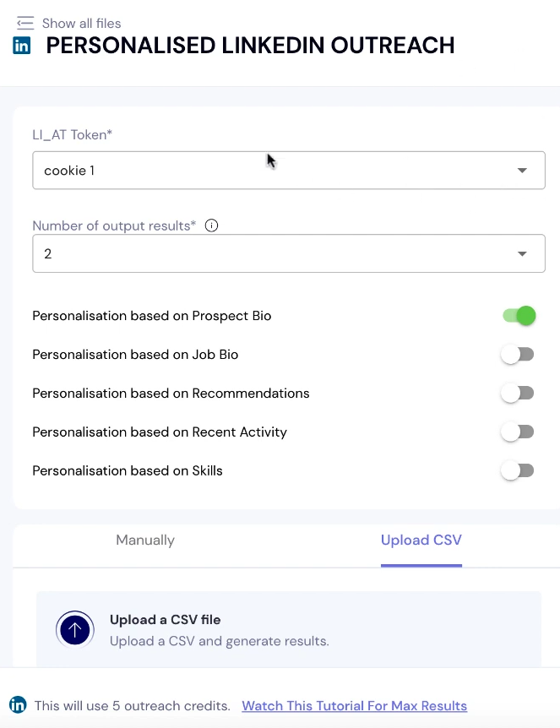Open Watch This Tutorial For Max Results link
This screenshot has width=560, height=728.
coord(354,706)
